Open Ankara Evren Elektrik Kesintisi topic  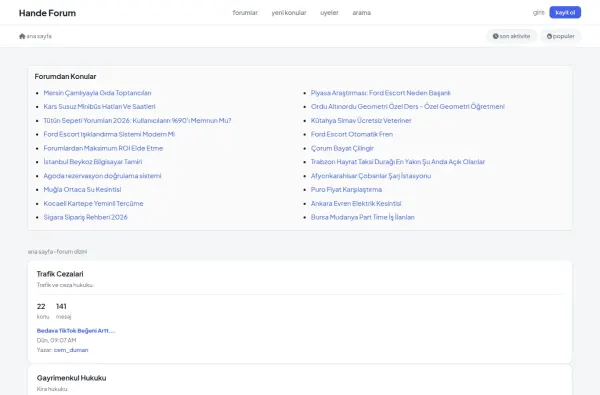(356, 204)
